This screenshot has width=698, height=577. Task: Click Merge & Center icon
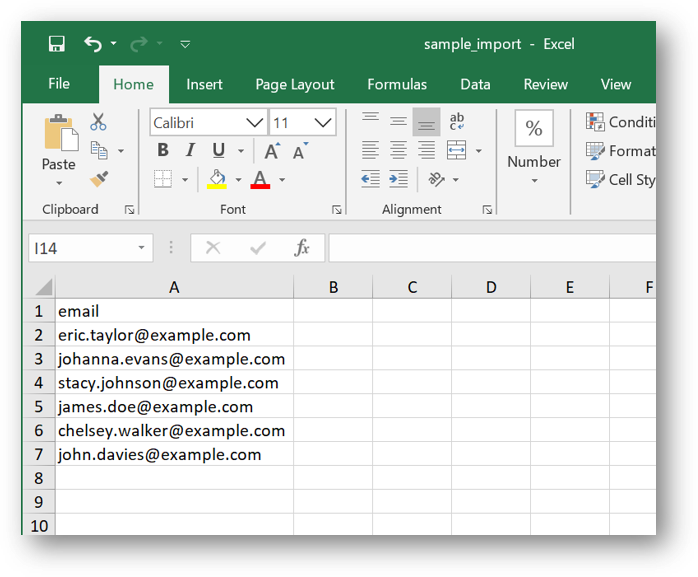click(x=456, y=150)
